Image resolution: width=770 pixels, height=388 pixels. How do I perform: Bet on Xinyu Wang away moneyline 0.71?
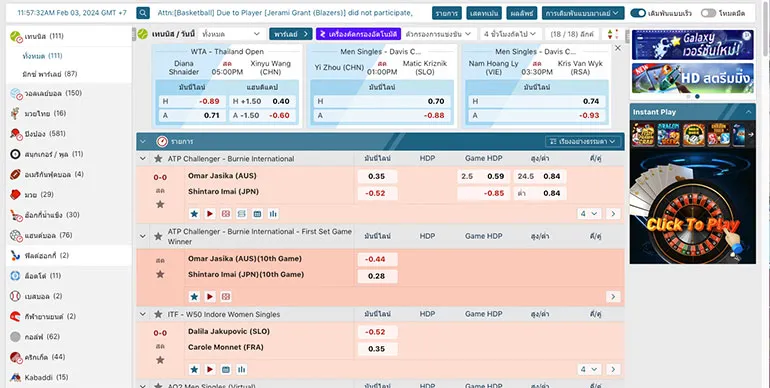point(193,115)
